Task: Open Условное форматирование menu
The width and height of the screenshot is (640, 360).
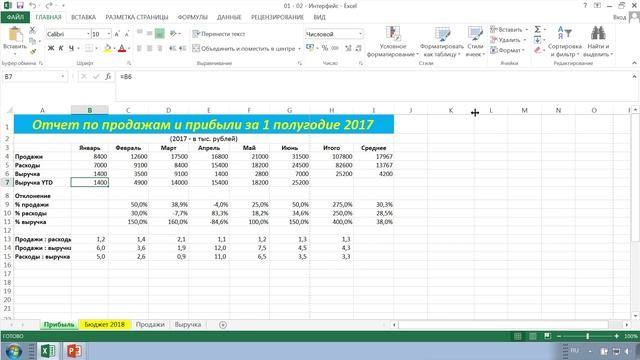Action: 392,42
